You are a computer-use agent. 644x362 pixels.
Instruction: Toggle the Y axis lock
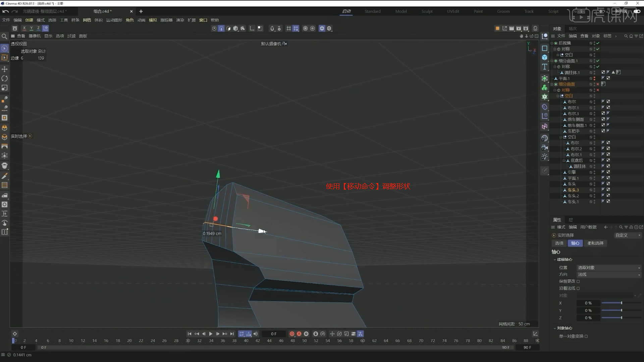coord(31,28)
